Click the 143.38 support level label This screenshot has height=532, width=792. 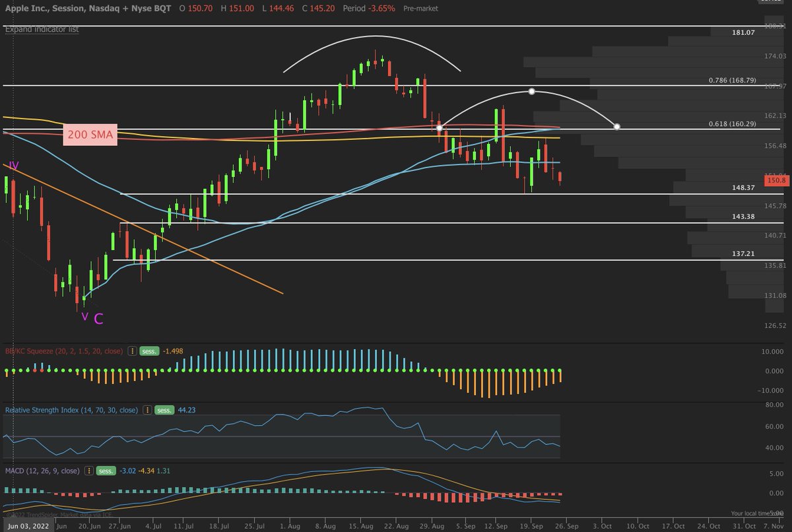point(743,216)
